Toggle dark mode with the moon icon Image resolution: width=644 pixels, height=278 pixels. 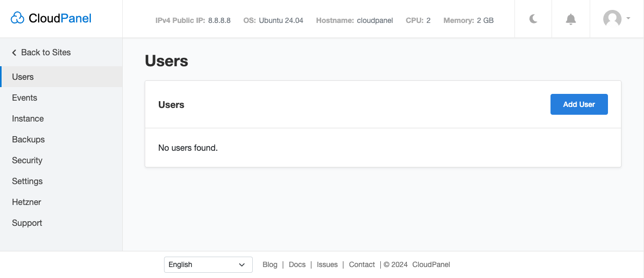pyautogui.click(x=533, y=19)
